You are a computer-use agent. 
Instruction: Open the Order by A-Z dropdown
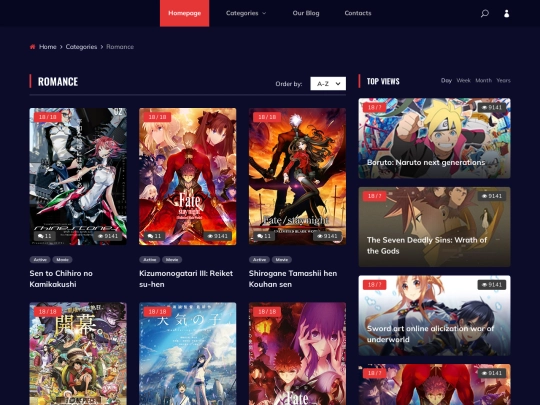click(x=328, y=84)
